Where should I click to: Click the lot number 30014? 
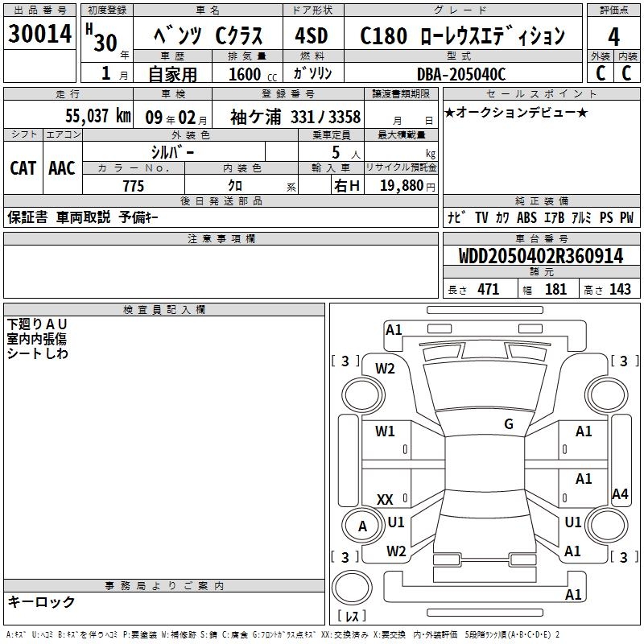tap(39, 34)
